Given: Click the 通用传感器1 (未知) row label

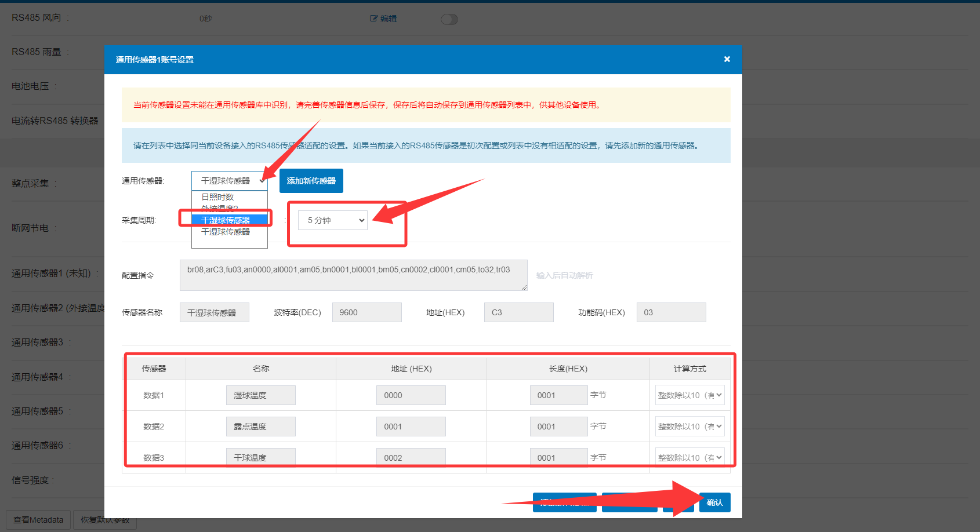Looking at the screenshot, I should tap(51, 273).
